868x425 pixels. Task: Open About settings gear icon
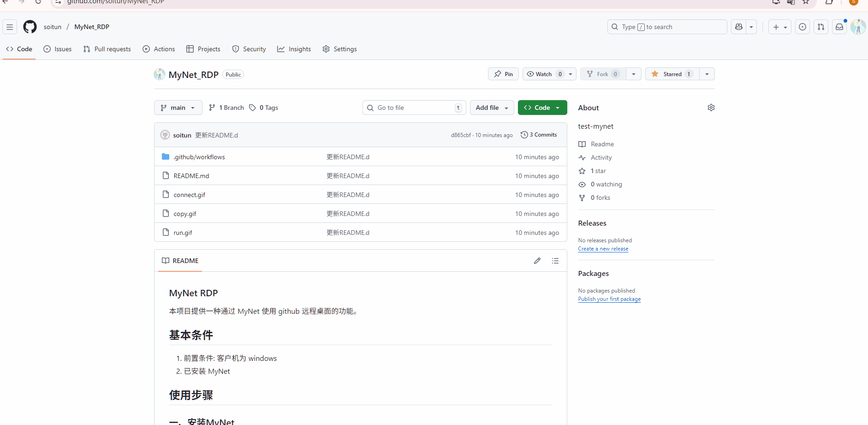pos(711,108)
